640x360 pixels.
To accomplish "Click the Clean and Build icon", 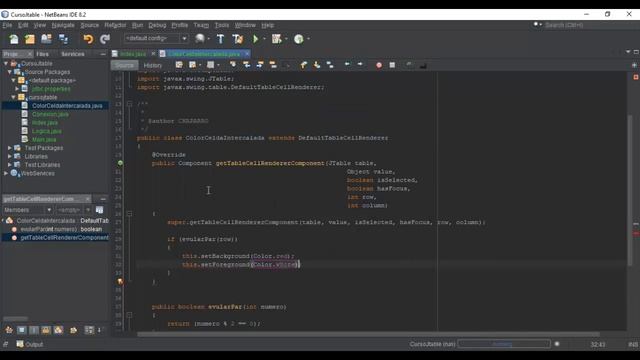I will pyautogui.click(x=238, y=39).
